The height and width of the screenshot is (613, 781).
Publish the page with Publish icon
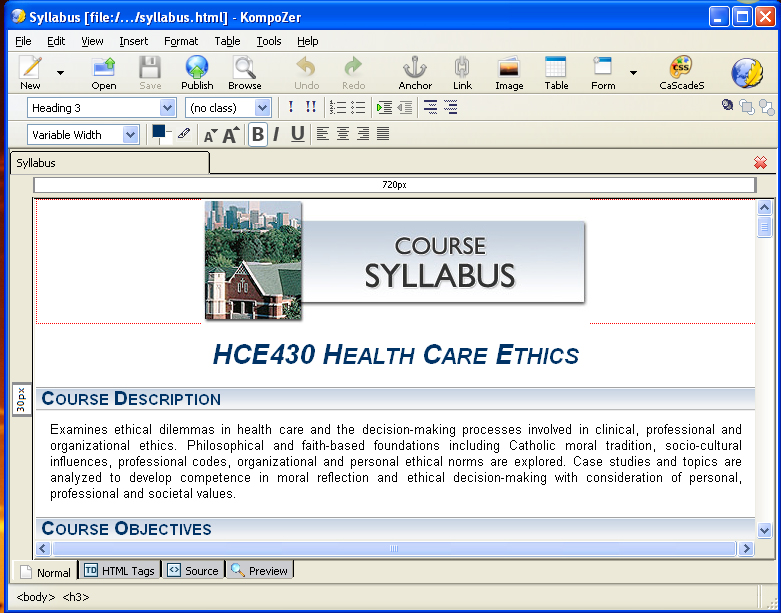pyautogui.click(x=197, y=73)
